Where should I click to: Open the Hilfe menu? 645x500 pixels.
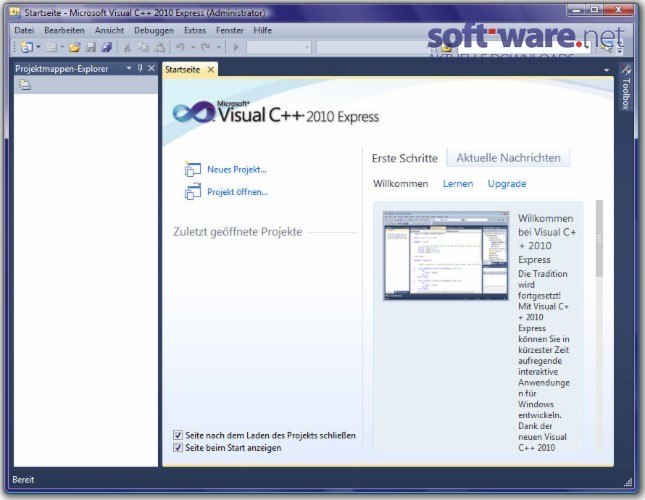click(262, 30)
